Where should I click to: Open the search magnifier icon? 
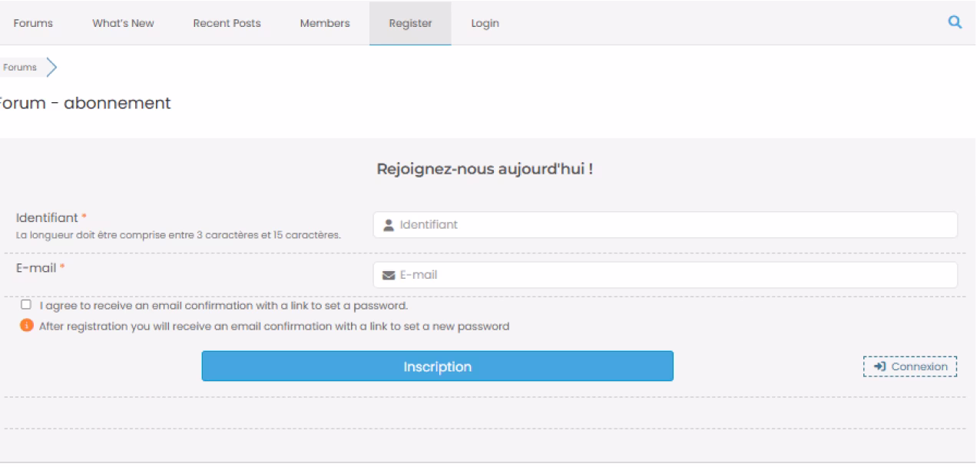tap(955, 23)
